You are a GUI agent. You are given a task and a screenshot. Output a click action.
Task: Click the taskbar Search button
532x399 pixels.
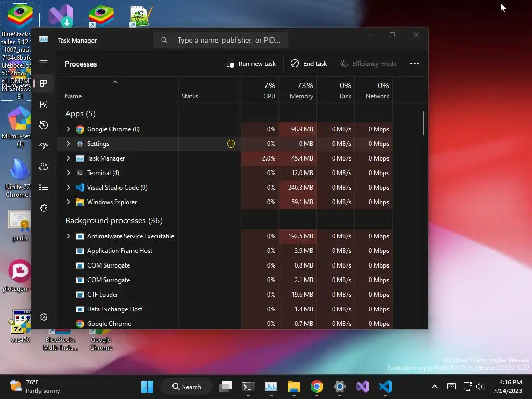point(187,387)
